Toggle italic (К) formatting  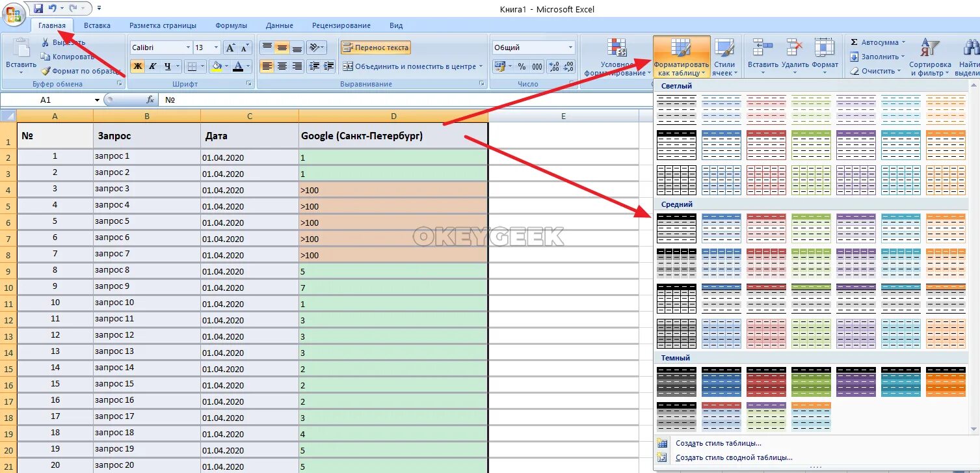click(152, 66)
